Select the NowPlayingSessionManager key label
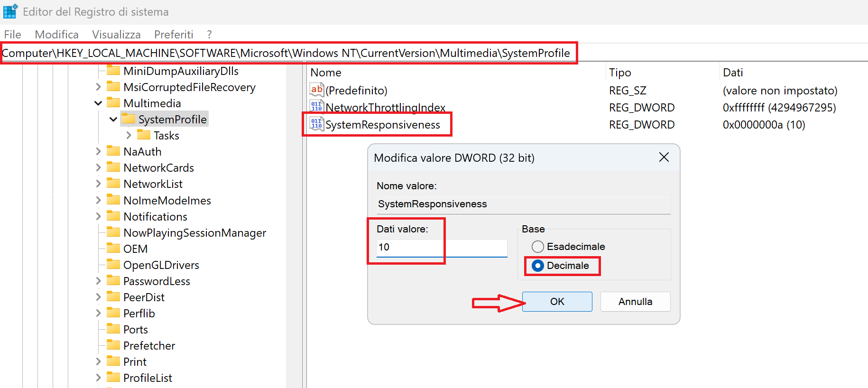This screenshot has width=868, height=388. coord(195,233)
